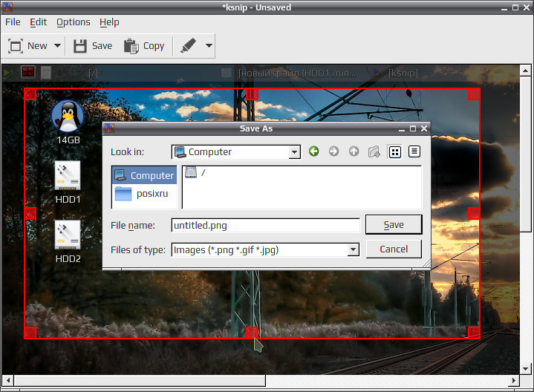Start a New capture in ksnip
The height and width of the screenshot is (392, 534).
(x=27, y=45)
